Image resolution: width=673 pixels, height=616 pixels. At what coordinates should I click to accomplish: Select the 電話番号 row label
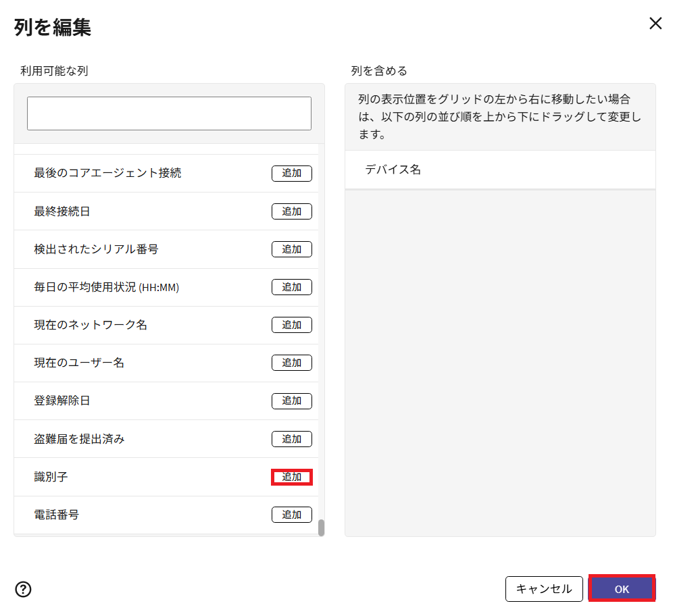57,515
